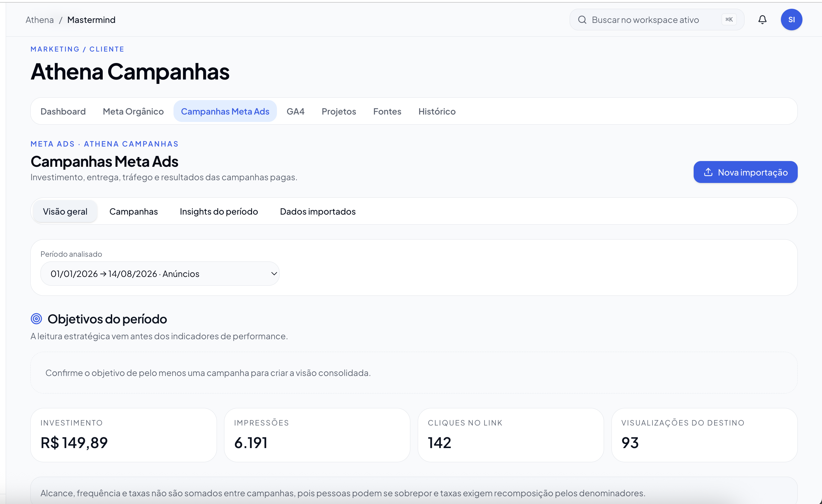Click the Mastermind breadcrumb
This screenshot has width=822, height=504.
click(x=91, y=20)
